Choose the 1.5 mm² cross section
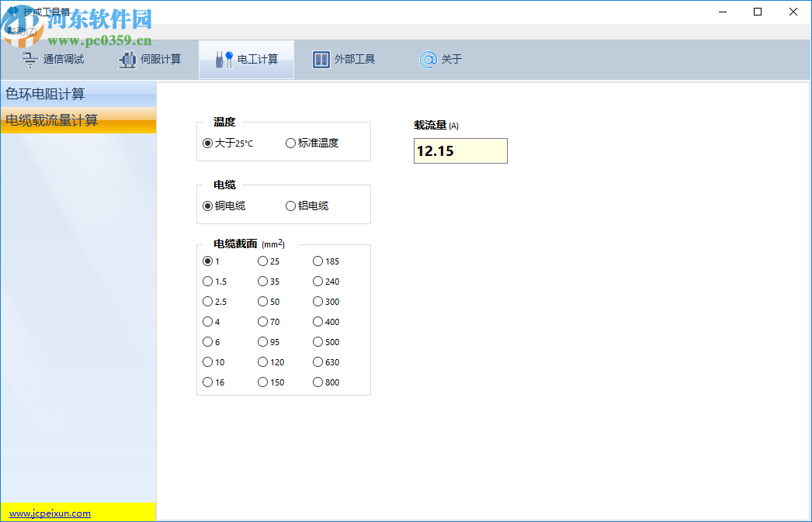The height and width of the screenshot is (522, 812). click(x=207, y=282)
